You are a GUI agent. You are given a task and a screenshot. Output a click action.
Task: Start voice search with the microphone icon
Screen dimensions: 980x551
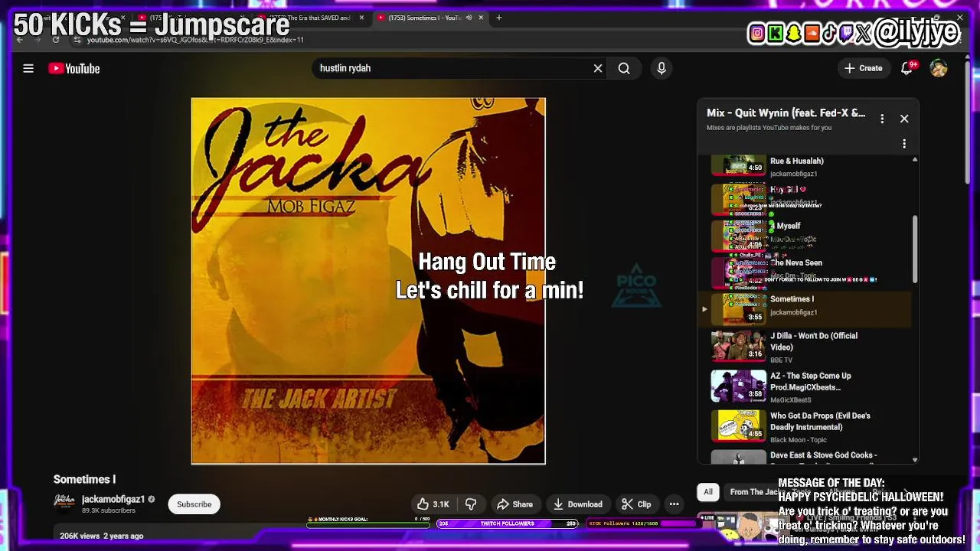661,68
